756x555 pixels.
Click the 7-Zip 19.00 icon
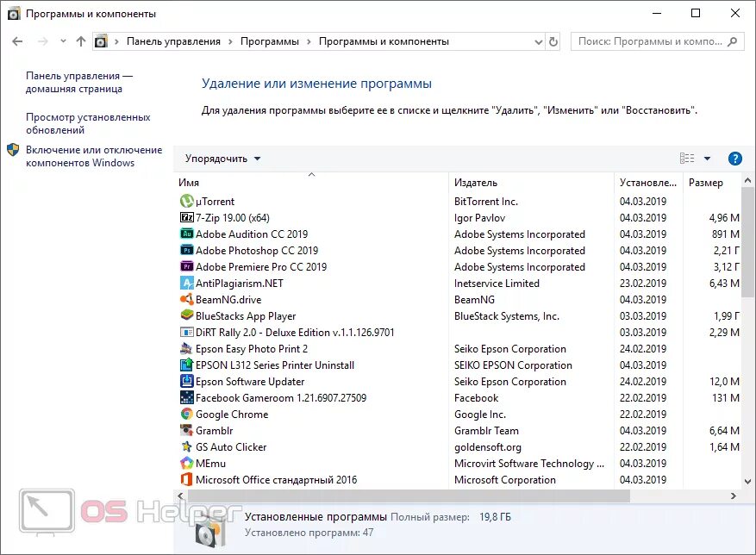[x=186, y=217]
